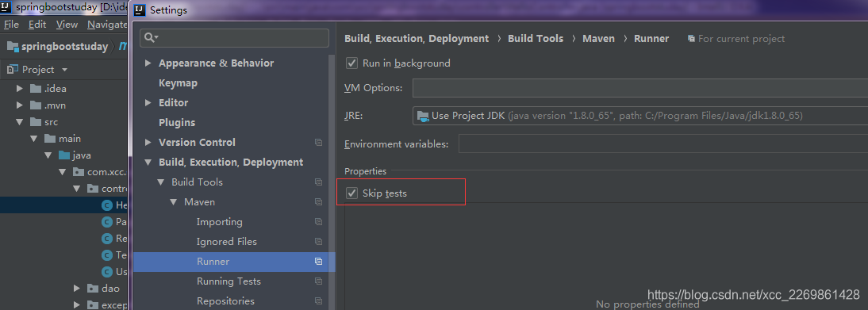Go to Build Tools in the breadcrumb

[x=536, y=39]
